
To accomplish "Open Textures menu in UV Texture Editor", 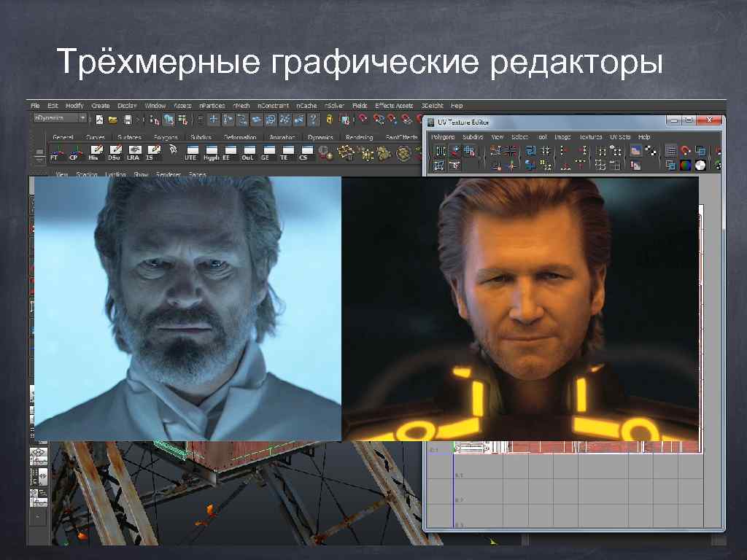I will (x=591, y=136).
